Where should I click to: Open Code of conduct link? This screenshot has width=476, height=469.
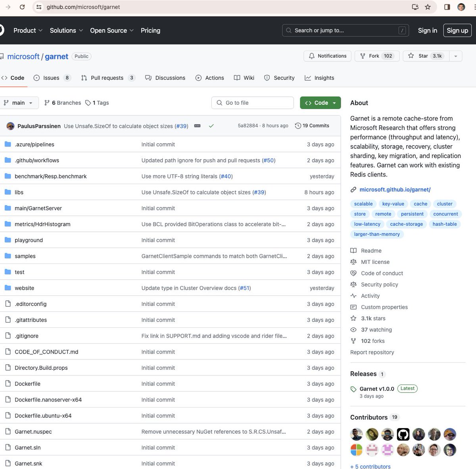382,273
